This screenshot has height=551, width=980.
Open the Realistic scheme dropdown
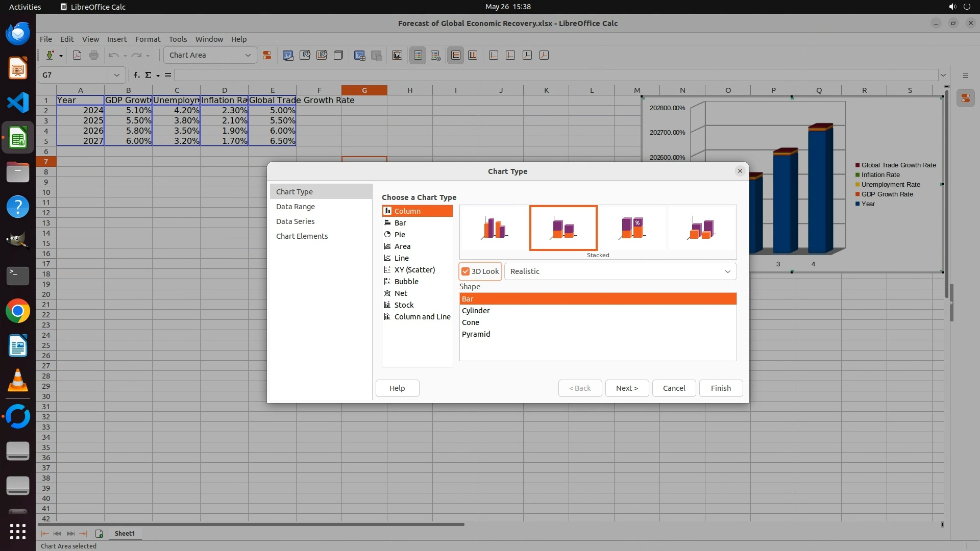coord(727,271)
